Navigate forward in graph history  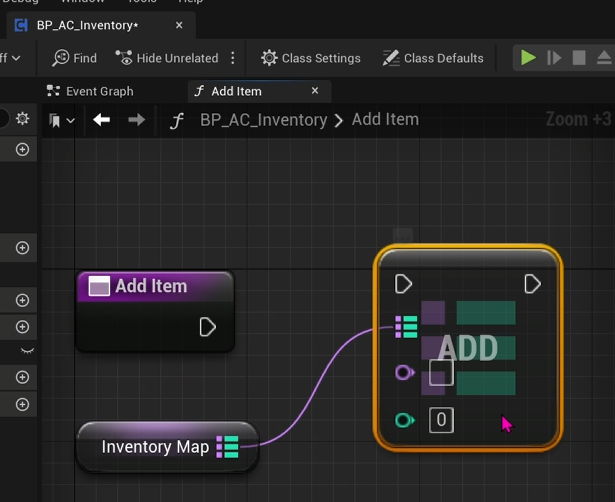[x=136, y=120]
